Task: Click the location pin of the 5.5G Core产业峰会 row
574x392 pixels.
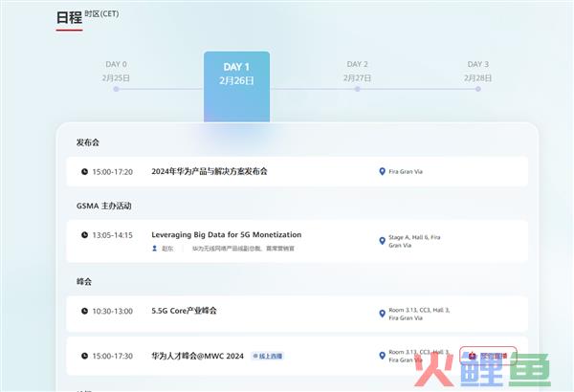Action: 382,314
